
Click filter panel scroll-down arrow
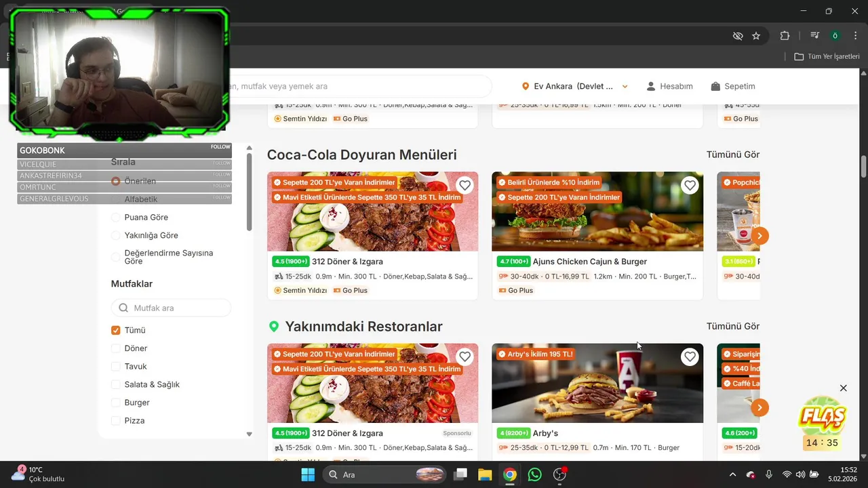click(x=249, y=434)
